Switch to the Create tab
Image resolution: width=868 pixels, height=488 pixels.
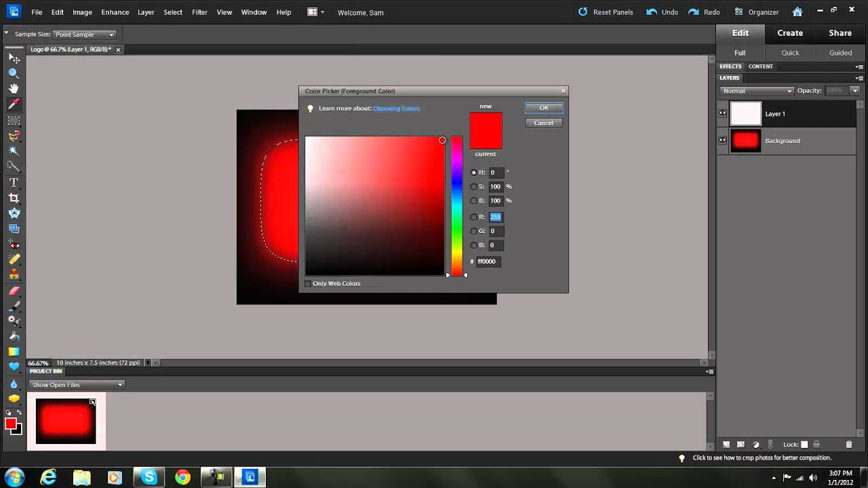(790, 33)
